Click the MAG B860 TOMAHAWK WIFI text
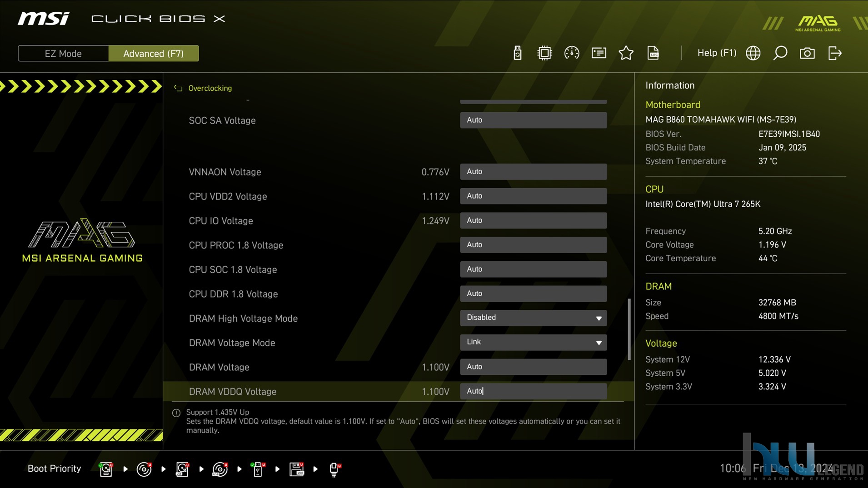Image resolution: width=868 pixels, height=488 pixels. coord(721,120)
